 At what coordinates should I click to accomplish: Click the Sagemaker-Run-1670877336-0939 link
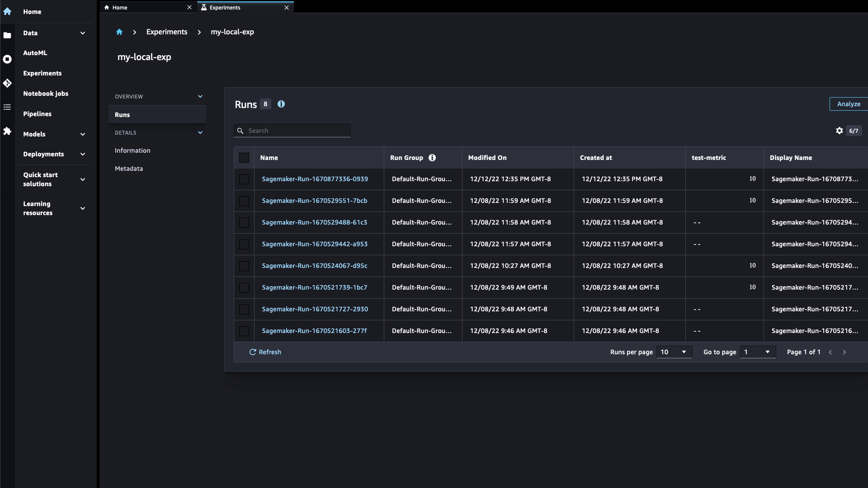click(315, 178)
